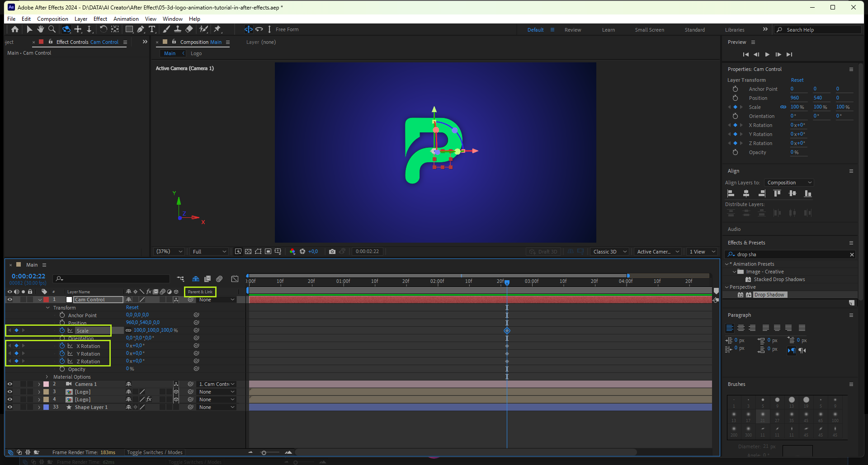Open the Align Layers to Composition dropdown
Viewport: 868px width, 465px height.
[789, 183]
